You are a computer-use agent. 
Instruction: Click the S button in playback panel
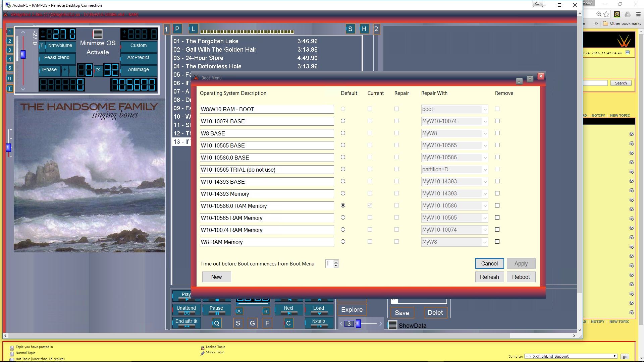click(238, 323)
